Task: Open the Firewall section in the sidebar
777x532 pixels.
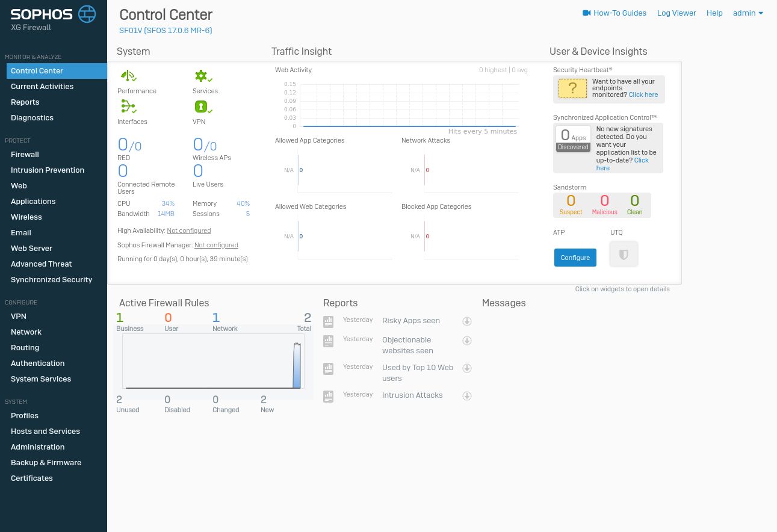Action: tap(24, 154)
